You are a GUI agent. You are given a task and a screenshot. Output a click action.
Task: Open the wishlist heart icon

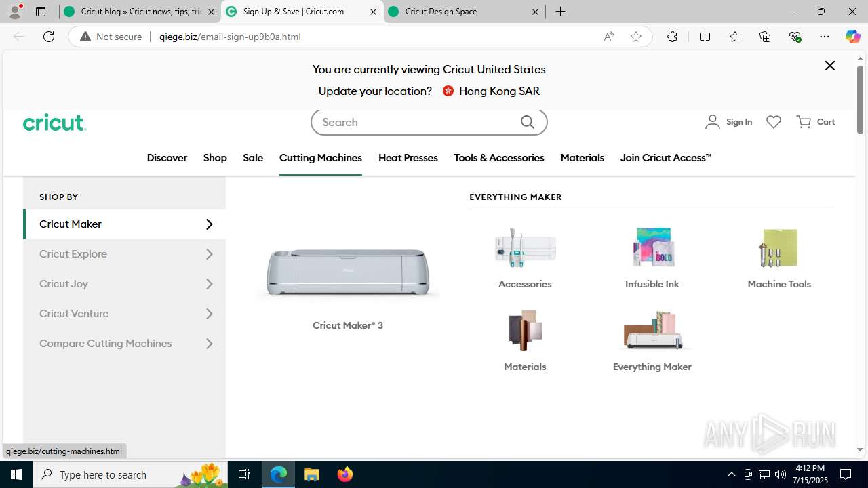tap(774, 122)
